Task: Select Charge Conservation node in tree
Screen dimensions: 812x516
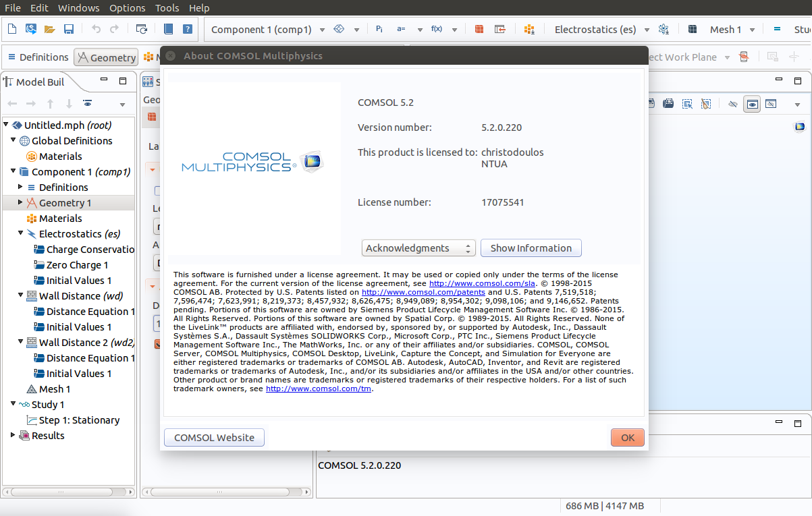Action: coord(84,249)
